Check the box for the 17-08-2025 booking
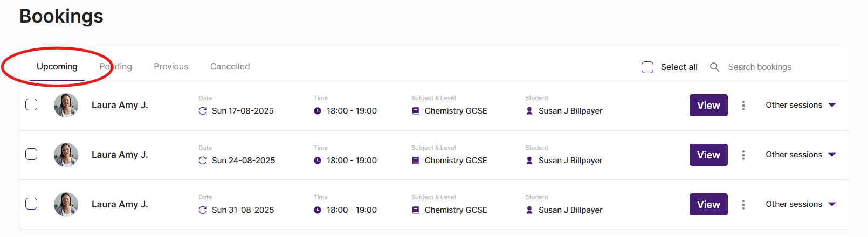The height and width of the screenshot is (237, 868). click(31, 104)
